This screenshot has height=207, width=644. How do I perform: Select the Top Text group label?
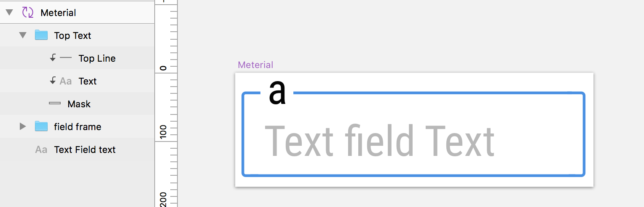(72, 36)
